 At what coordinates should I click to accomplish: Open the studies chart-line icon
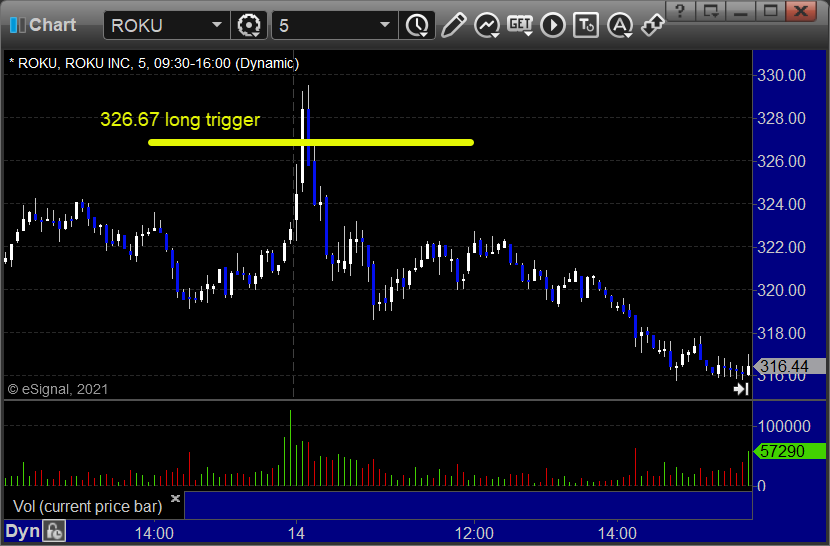(x=486, y=25)
